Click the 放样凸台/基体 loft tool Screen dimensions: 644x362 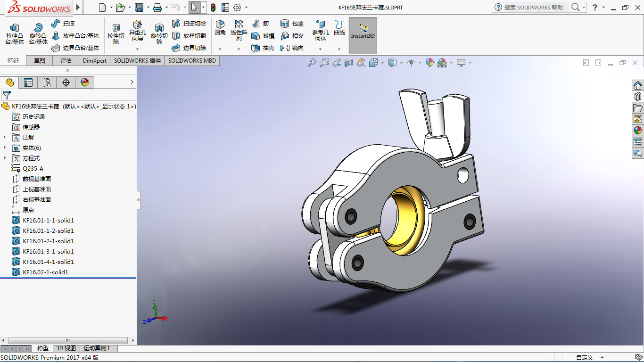75,35
